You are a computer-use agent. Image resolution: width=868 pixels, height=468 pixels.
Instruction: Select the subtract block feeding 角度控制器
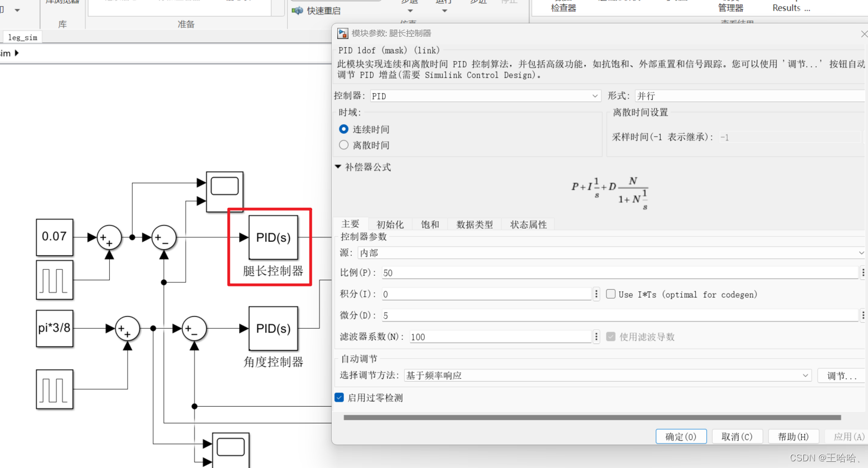coord(194,329)
